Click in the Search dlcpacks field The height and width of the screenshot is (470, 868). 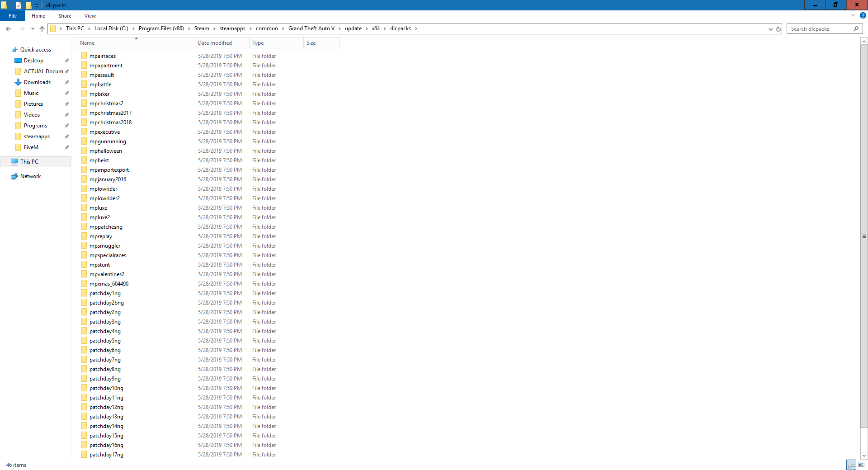[821, 29]
